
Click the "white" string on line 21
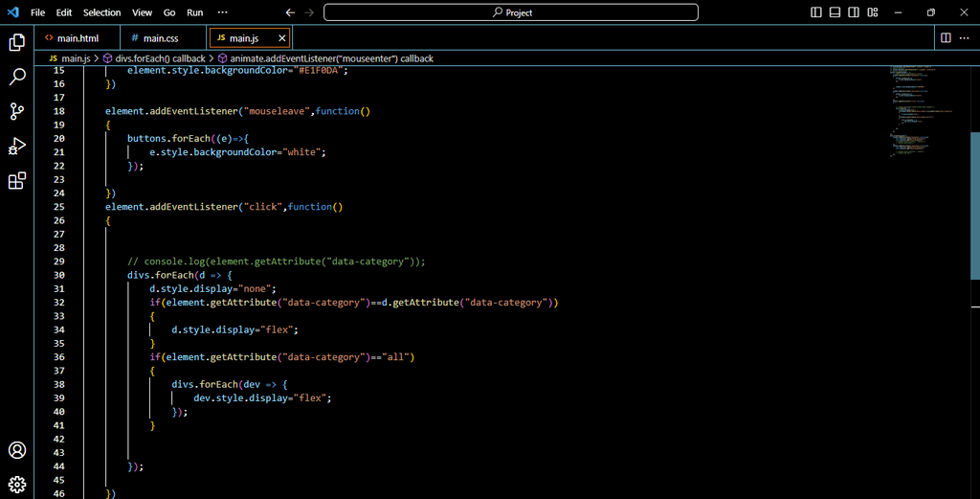click(301, 152)
